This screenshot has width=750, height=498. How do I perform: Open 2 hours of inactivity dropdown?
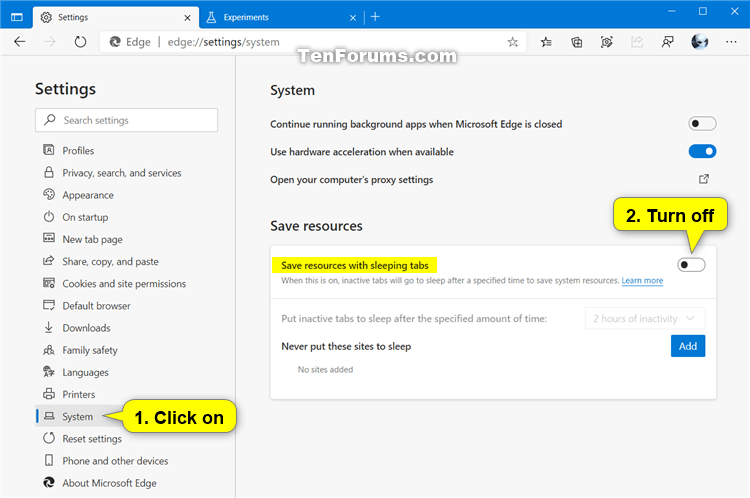click(645, 318)
